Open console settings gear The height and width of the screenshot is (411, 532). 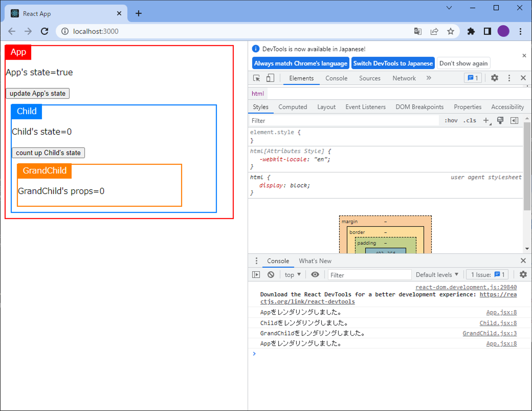523,274
